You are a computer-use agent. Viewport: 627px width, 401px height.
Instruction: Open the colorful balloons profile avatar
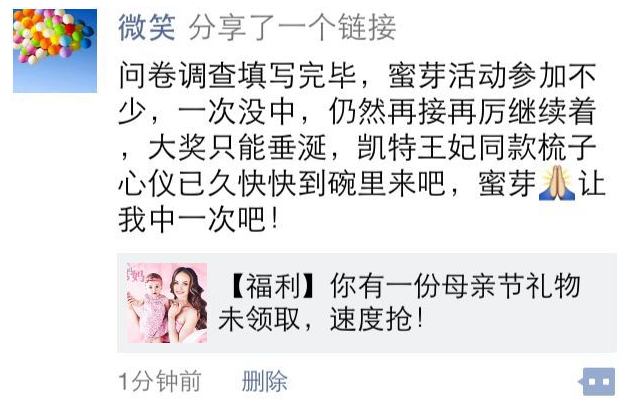tap(55, 51)
